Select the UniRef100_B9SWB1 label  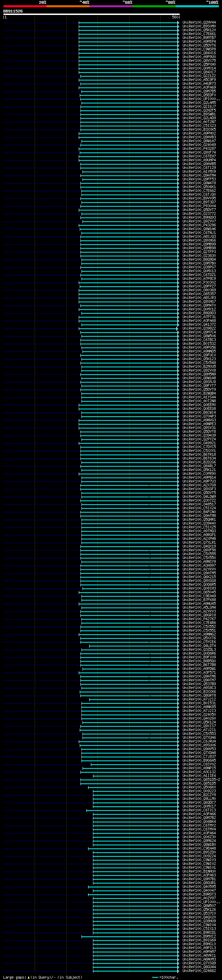[x=199, y=114]
